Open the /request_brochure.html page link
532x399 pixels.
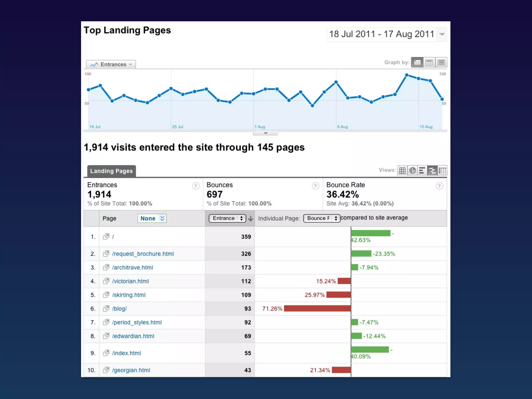point(143,254)
